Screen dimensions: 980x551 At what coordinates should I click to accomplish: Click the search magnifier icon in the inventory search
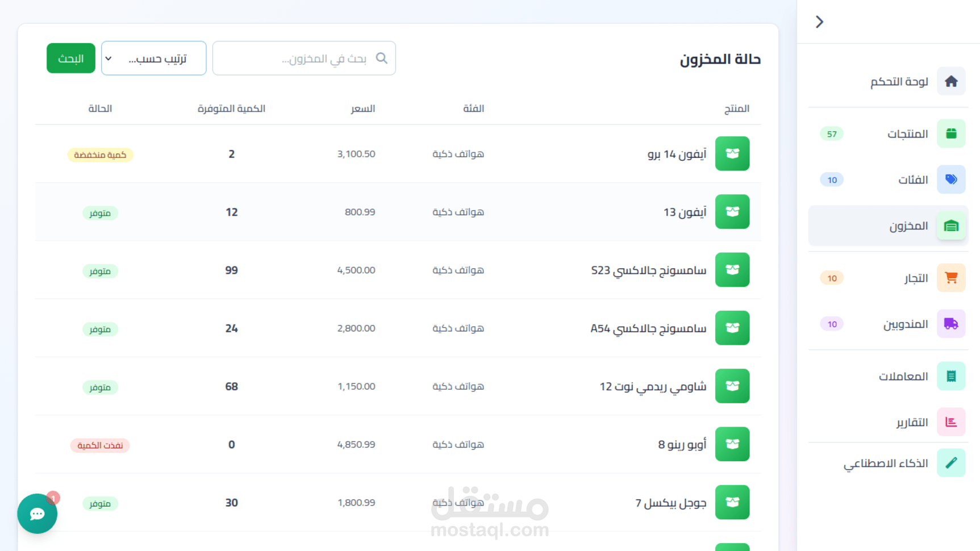[x=382, y=58]
